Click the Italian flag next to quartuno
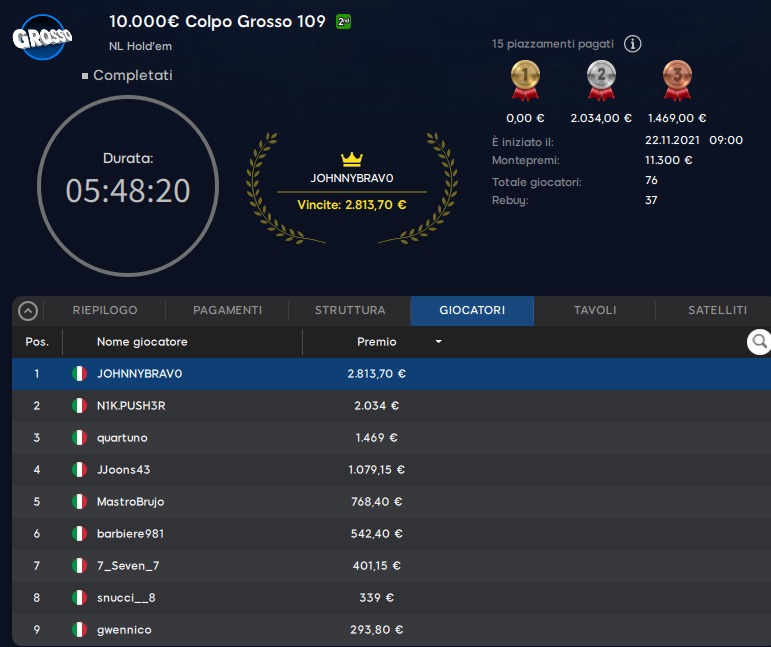Screen dimensions: 771x647 click(x=79, y=438)
